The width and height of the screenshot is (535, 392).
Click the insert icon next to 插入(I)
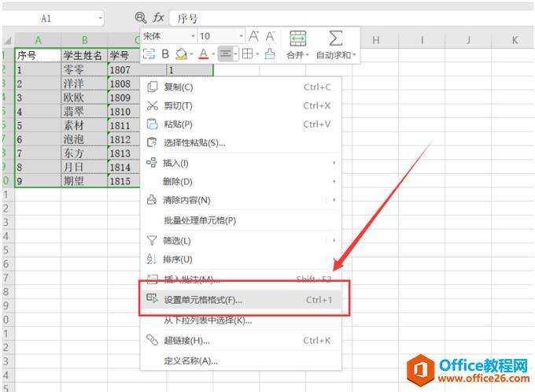point(152,162)
